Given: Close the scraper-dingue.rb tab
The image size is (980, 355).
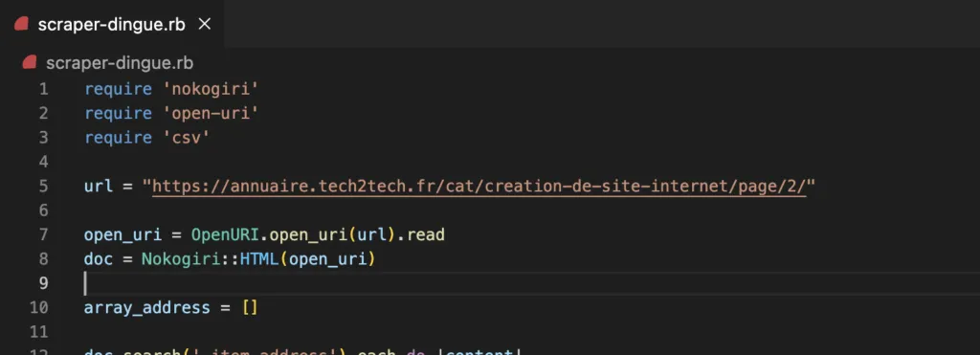Looking at the screenshot, I should 205,24.
